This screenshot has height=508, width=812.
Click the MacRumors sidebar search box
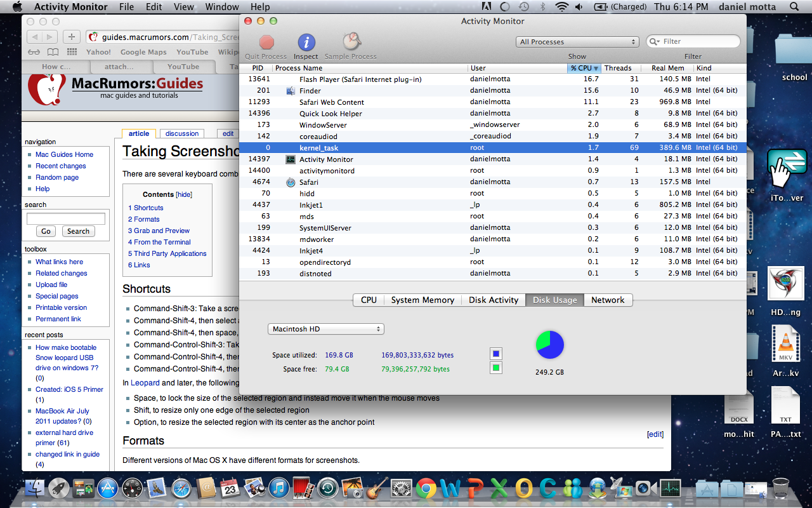(66, 218)
